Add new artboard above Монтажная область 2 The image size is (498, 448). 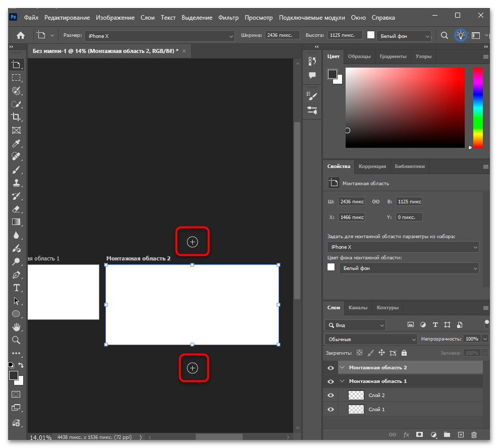tap(192, 242)
